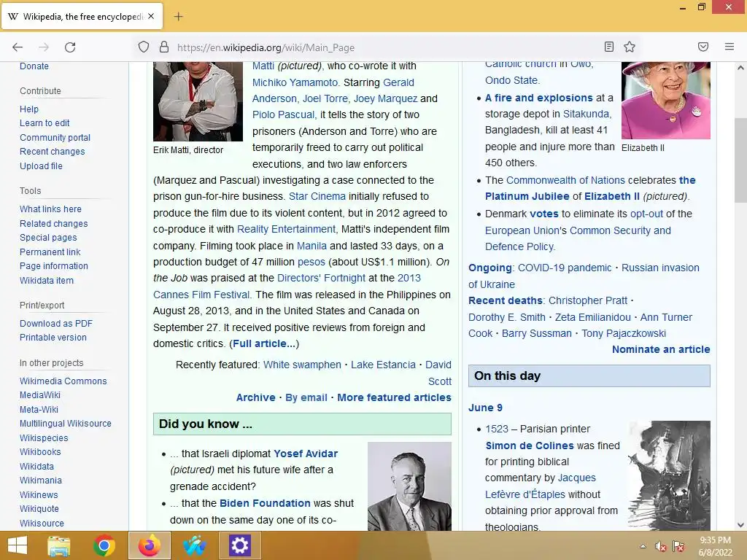
Task: Go back to the previous page
Action: coord(18,47)
